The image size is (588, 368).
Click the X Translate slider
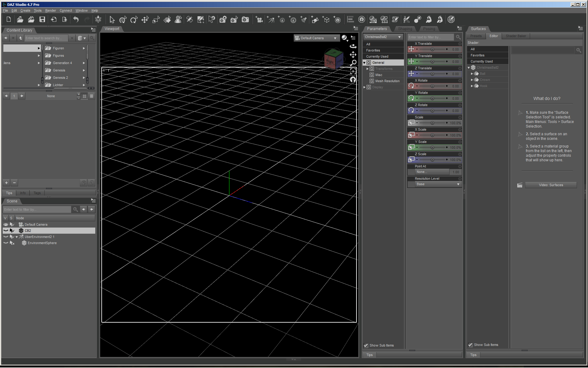point(432,49)
